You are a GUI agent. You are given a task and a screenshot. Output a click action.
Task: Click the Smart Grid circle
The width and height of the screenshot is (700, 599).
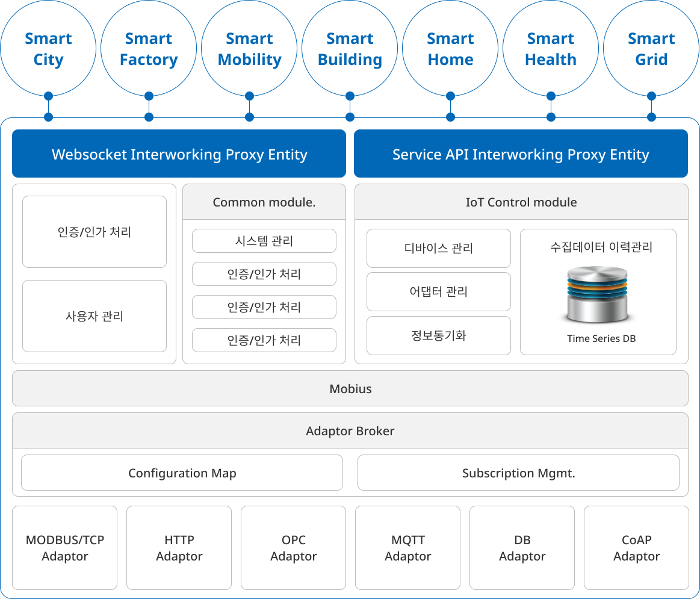(x=651, y=49)
